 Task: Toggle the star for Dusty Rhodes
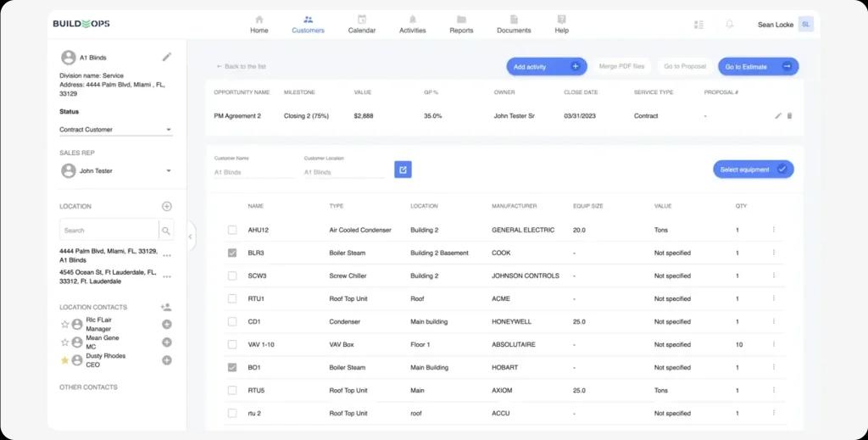[64, 360]
